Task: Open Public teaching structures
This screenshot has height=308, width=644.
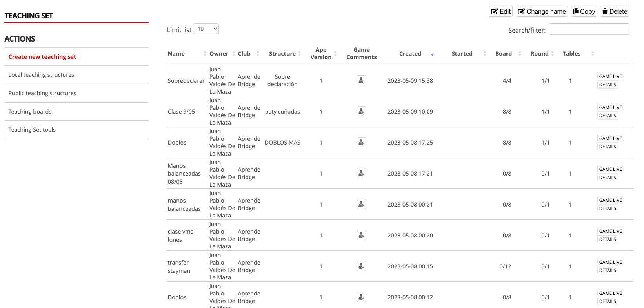Action: 42,93
